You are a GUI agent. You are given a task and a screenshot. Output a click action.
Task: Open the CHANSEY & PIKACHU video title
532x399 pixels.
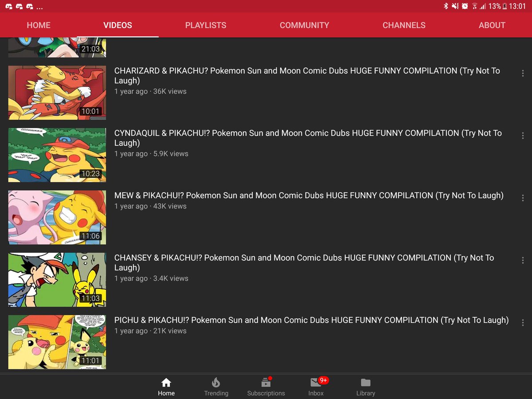point(304,262)
